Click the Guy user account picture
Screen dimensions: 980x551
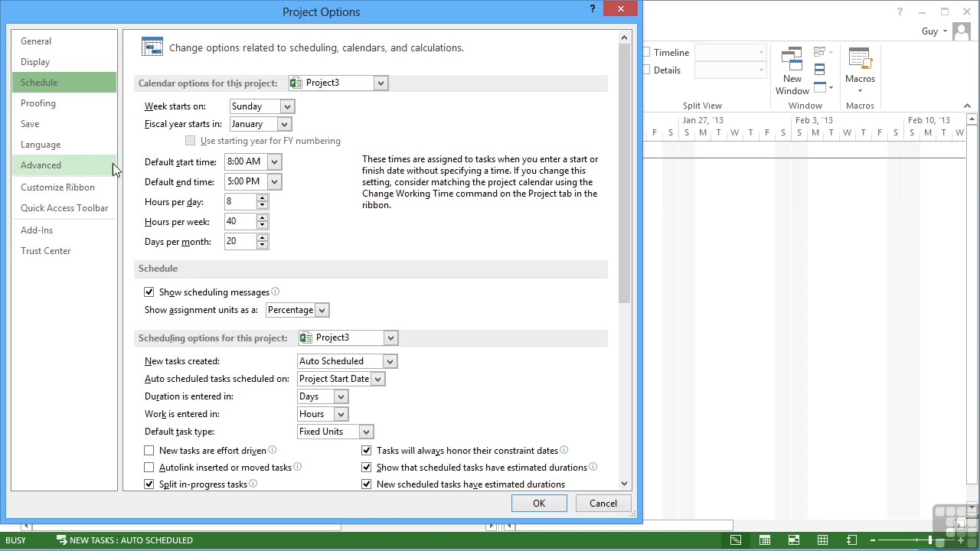tap(963, 31)
